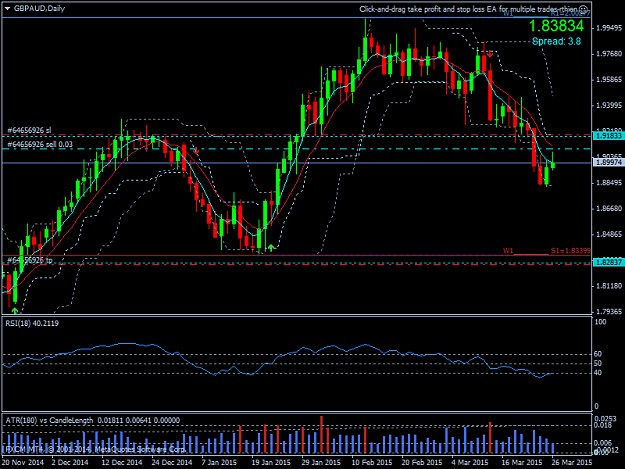Click the 12 Dec 2014 date label

(122, 462)
